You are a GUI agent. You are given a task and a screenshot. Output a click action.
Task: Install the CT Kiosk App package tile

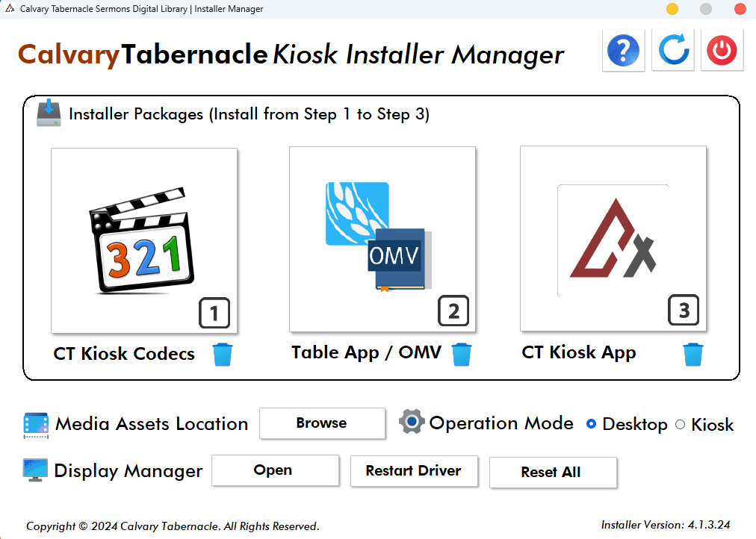point(613,239)
